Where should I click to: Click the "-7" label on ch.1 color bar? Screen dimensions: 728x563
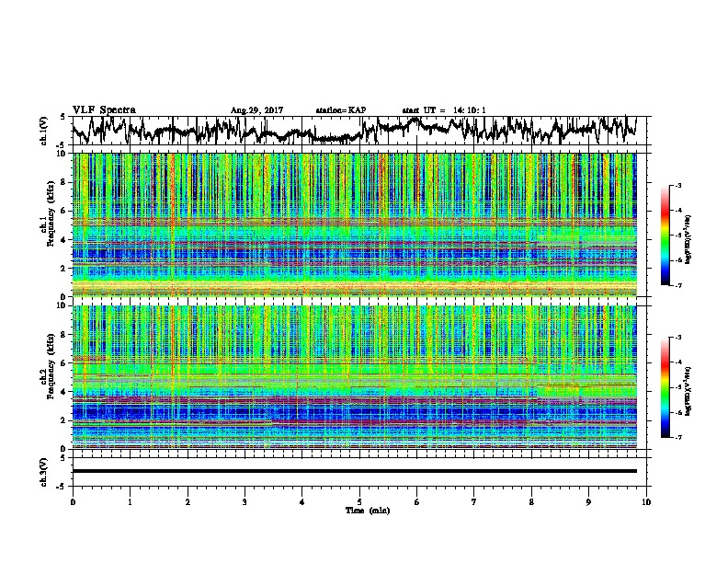click(x=678, y=285)
